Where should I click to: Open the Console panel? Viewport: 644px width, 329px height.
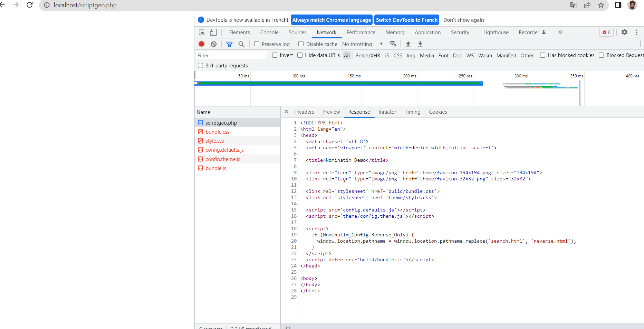[269, 32]
